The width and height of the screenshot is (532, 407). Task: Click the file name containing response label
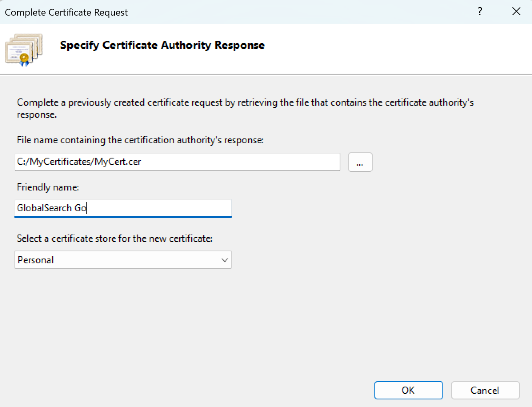140,140
